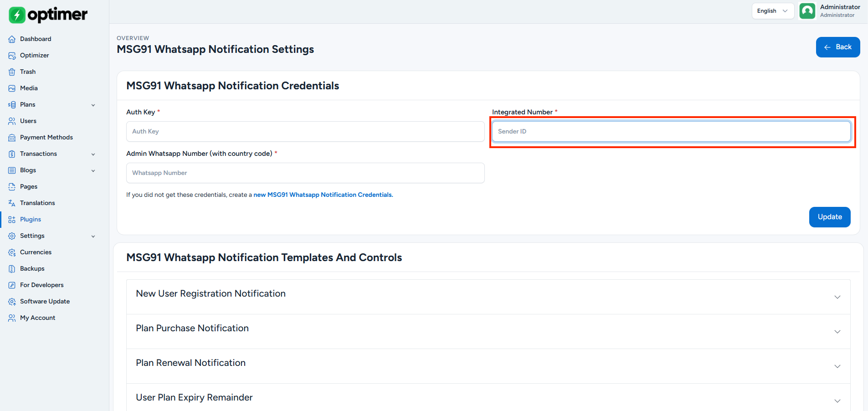Open Translations from the sidebar

(37, 203)
